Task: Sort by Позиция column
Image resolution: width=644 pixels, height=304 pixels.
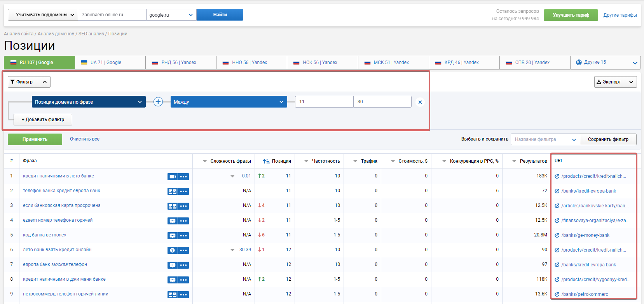Action: pyautogui.click(x=277, y=161)
